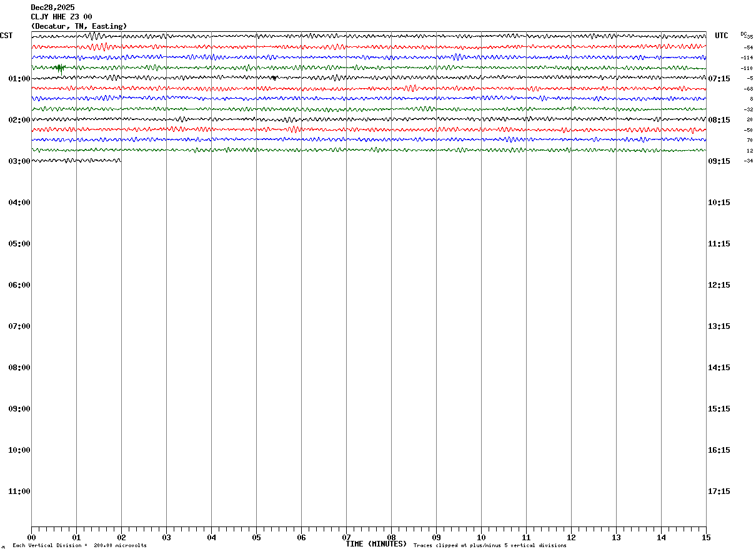
Task: Click the DC offset value "-114"
Action: 747,58
